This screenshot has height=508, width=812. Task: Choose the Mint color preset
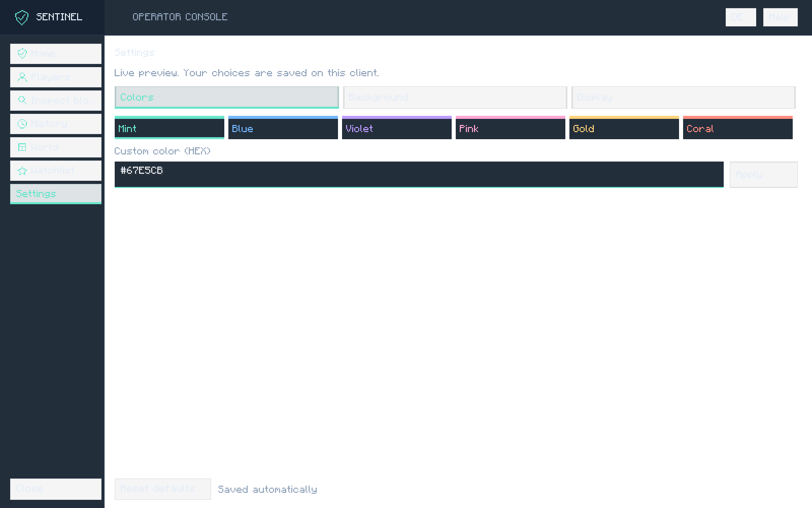170,128
